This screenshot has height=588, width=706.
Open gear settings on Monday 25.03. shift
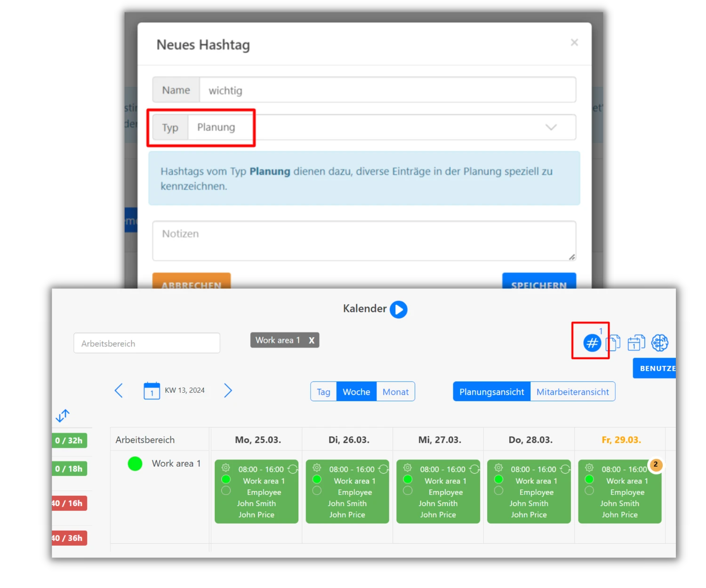pos(226,468)
